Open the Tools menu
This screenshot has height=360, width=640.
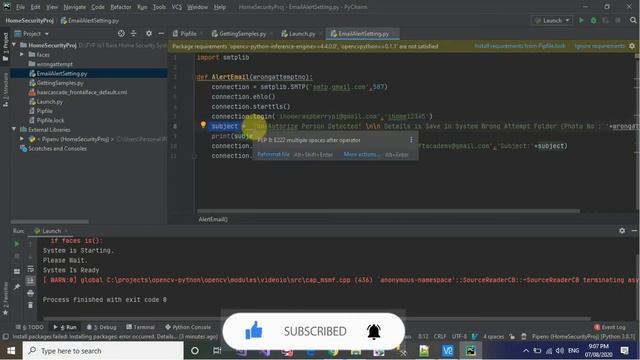click(159, 7)
